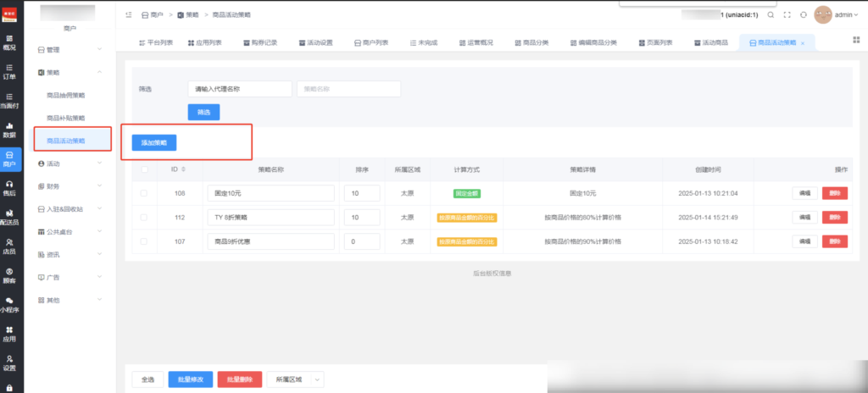The width and height of the screenshot is (868, 393).
Task: Click the 全选 button at the bottom
Action: [x=147, y=379]
